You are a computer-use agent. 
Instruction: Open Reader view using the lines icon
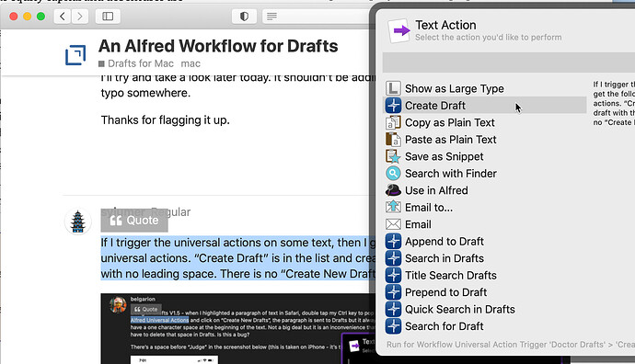click(x=271, y=17)
